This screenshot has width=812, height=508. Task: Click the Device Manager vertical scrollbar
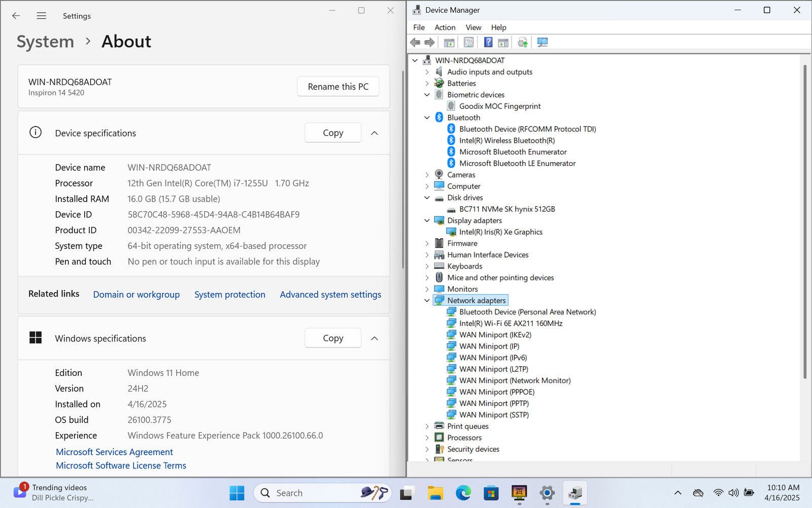click(x=805, y=221)
